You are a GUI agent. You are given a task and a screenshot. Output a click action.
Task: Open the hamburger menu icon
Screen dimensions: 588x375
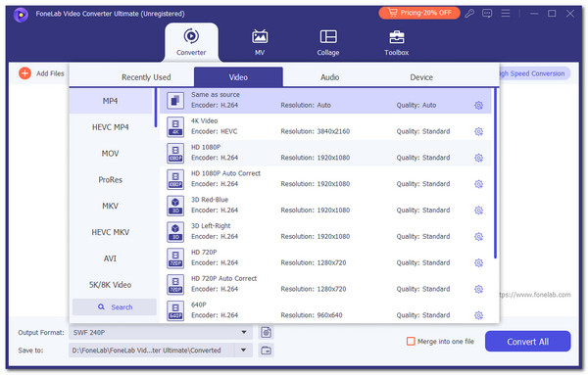[506, 14]
